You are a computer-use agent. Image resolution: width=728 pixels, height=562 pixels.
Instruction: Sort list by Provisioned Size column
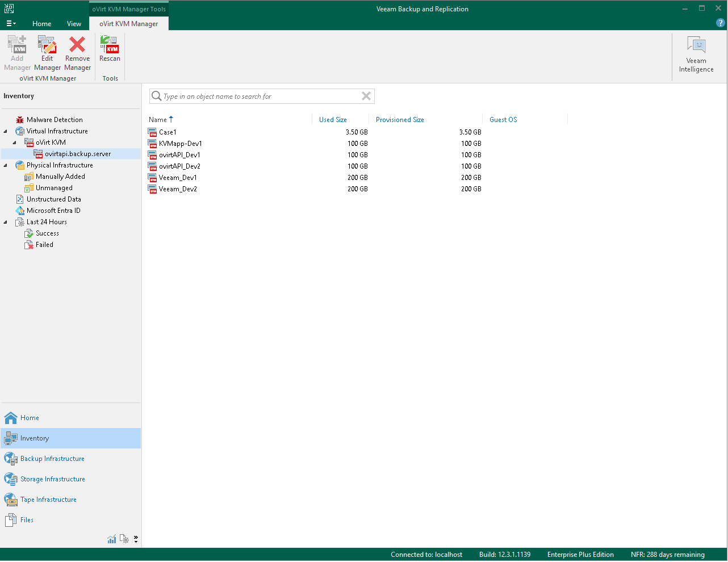pyautogui.click(x=400, y=120)
